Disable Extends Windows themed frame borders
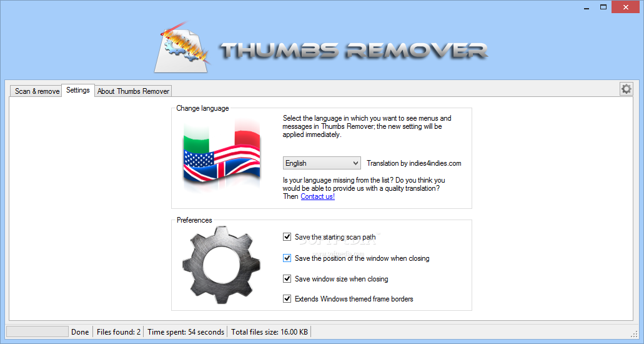The width and height of the screenshot is (644, 344). tap(287, 299)
